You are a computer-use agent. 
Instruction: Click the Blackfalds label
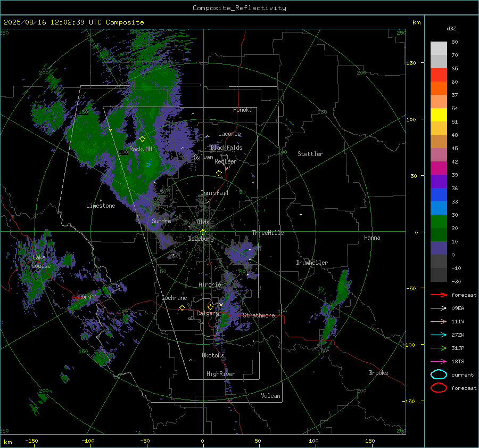[226, 148]
